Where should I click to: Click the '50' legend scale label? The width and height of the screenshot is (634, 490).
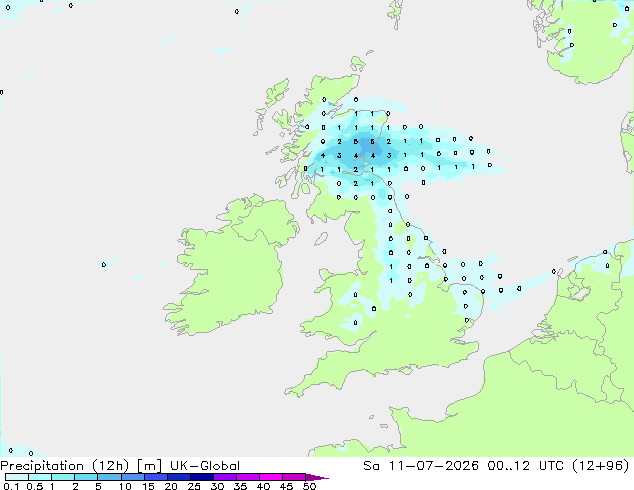click(309, 486)
